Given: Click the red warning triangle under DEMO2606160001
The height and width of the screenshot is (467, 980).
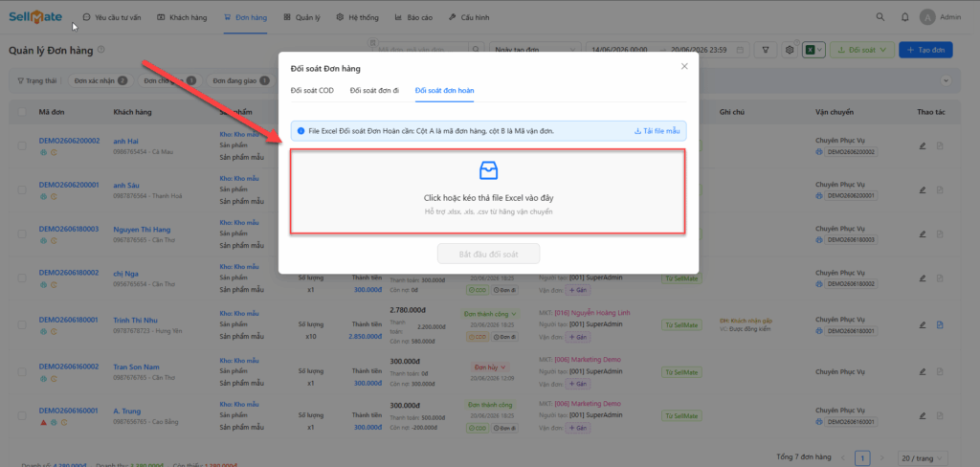Looking at the screenshot, I should coord(44,423).
